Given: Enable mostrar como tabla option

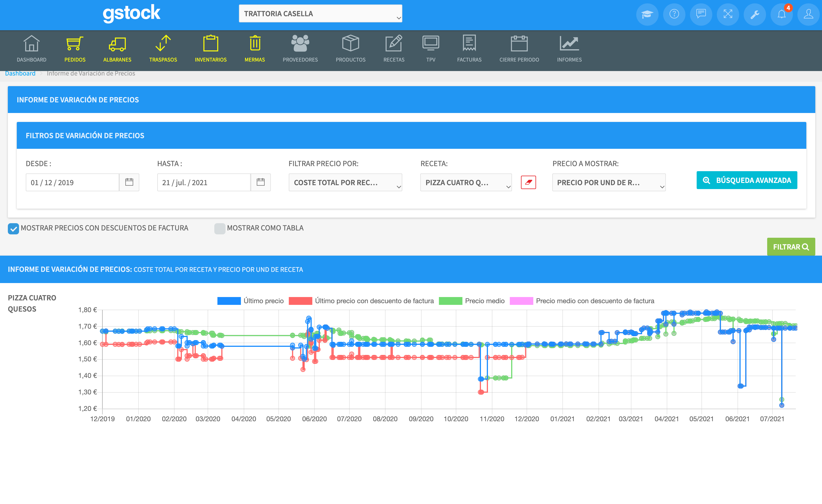Looking at the screenshot, I should pyautogui.click(x=220, y=229).
